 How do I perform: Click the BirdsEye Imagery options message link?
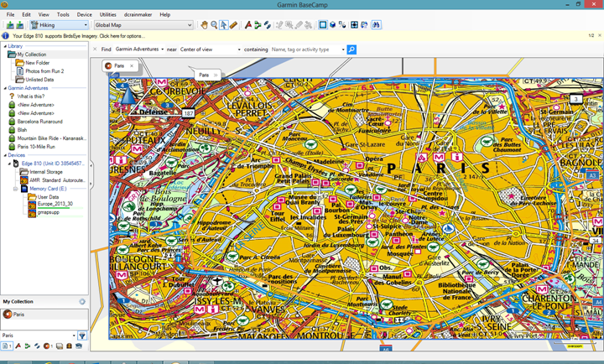pos(79,36)
